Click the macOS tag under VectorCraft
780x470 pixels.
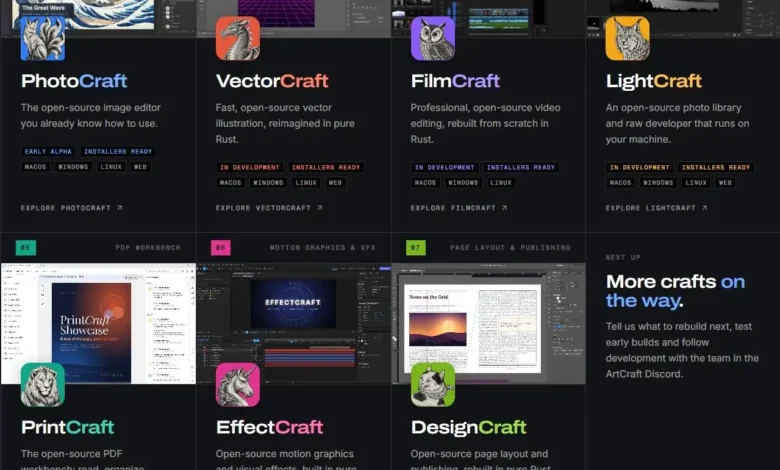[230, 183]
